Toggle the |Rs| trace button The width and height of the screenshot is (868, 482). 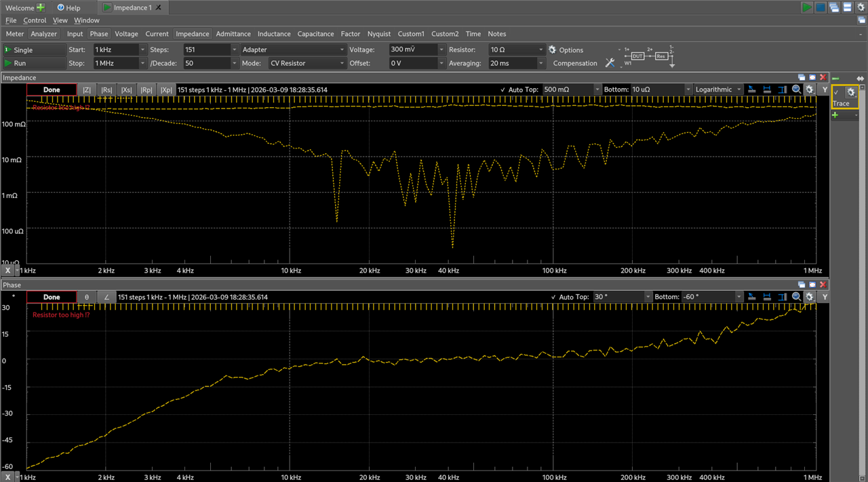106,89
